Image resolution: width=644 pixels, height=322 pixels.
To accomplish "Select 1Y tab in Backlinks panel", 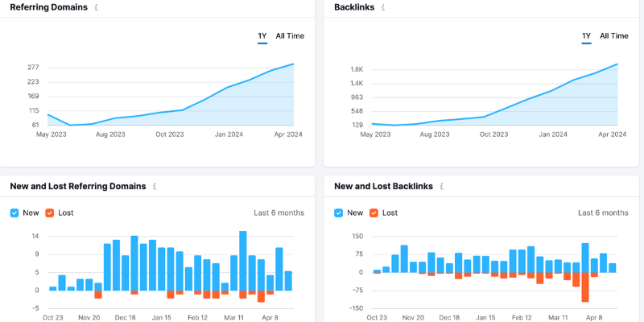I will point(587,36).
